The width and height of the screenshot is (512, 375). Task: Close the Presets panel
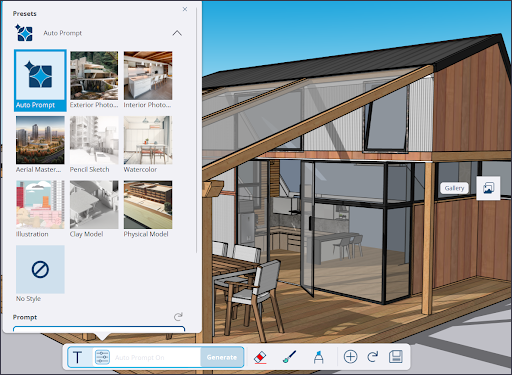185,9
